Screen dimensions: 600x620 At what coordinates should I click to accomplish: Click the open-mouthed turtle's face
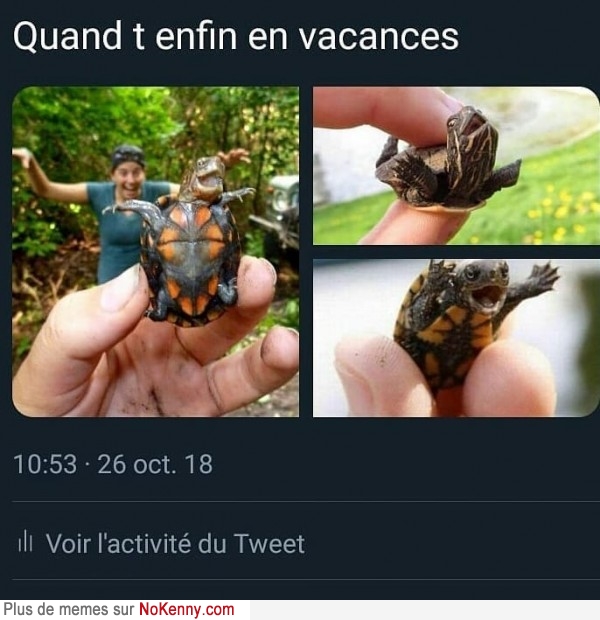(483, 285)
